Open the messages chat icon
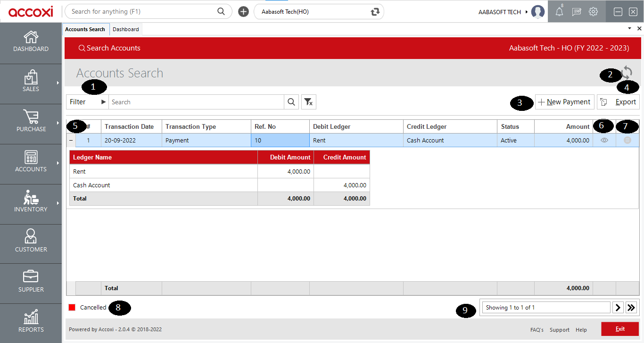Screen dimensions: 644x343 tap(577, 12)
